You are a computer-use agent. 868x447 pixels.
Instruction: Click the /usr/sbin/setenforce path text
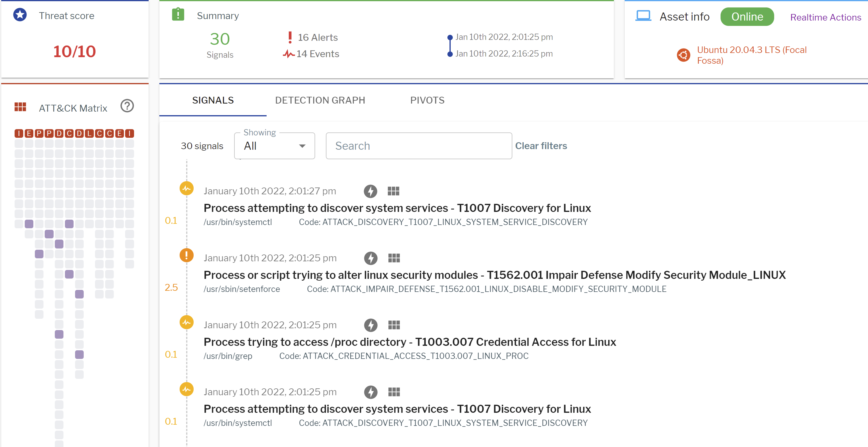point(242,289)
